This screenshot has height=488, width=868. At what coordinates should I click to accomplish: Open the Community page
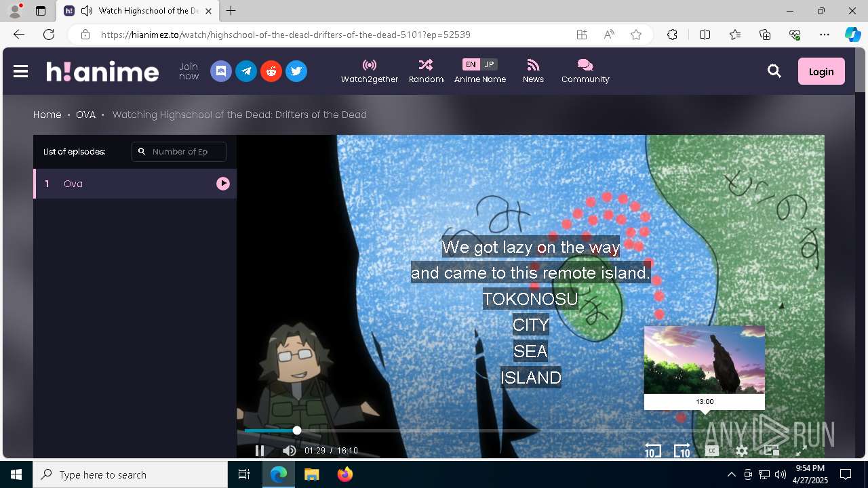(x=585, y=71)
